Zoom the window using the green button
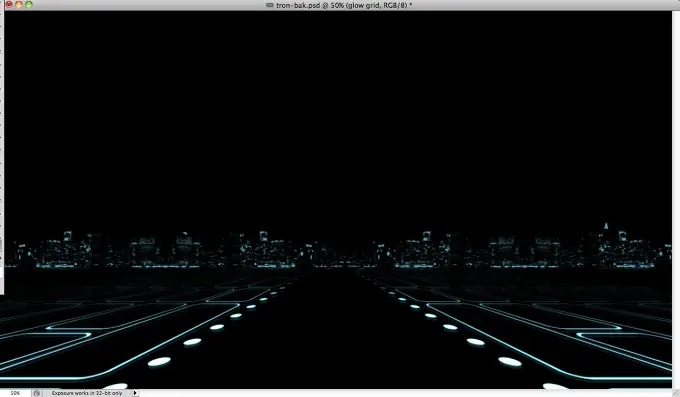 click(x=29, y=5)
